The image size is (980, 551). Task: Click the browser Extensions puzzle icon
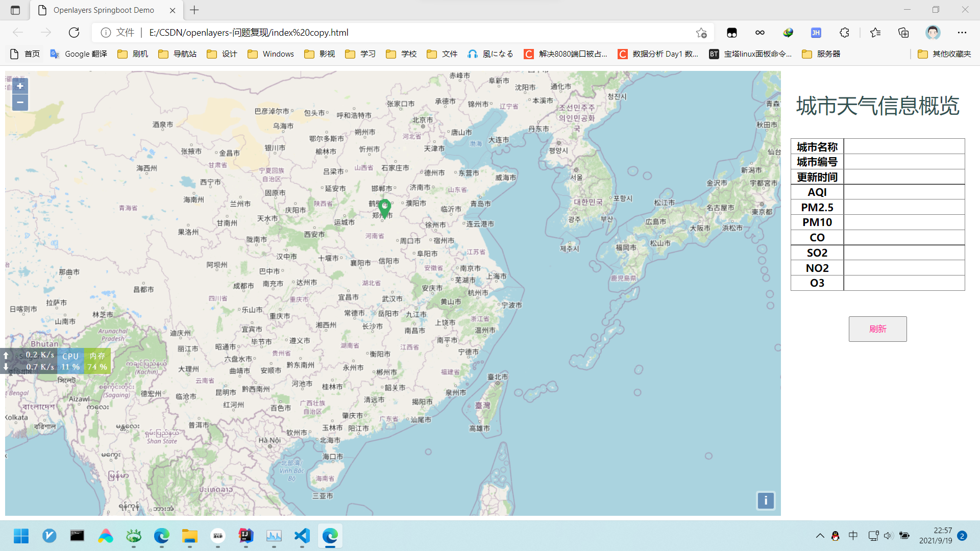pyautogui.click(x=844, y=32)
